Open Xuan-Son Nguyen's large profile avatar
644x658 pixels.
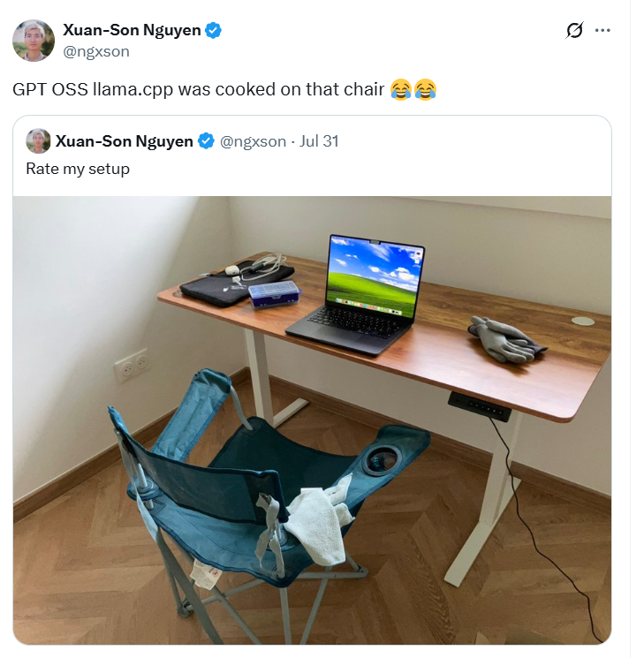[34, 41]
